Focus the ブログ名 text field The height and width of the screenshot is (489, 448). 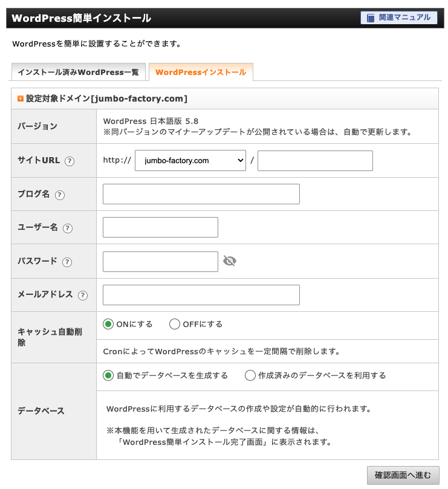pos(201,194)
